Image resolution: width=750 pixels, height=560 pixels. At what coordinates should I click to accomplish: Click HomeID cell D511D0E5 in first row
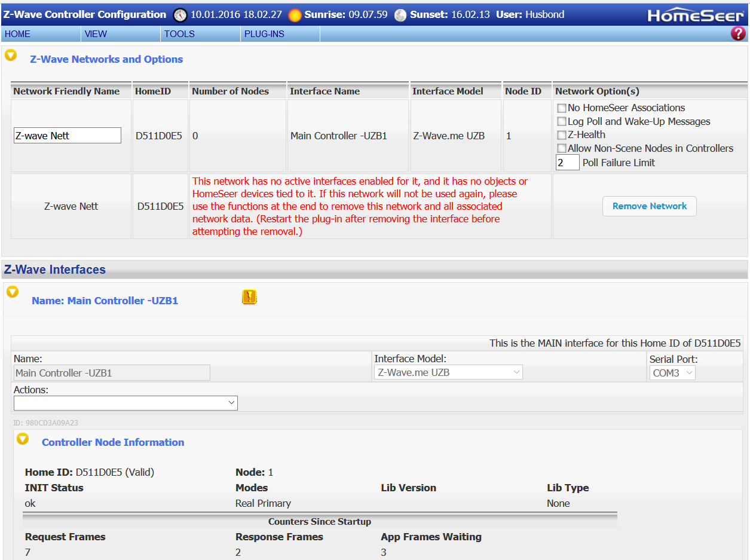click(x=159, y=136)
